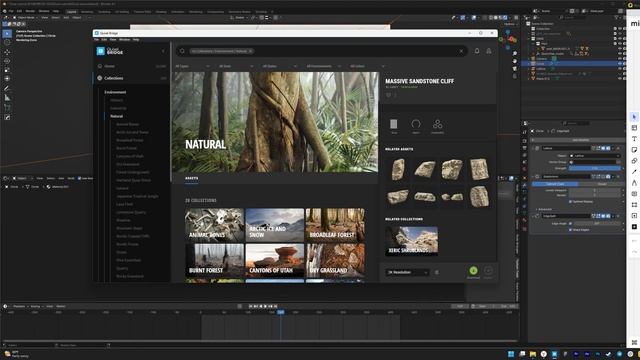Choose the Annotate pencil tool in Blender
This screenshot has width=640, height=360.
7,88
